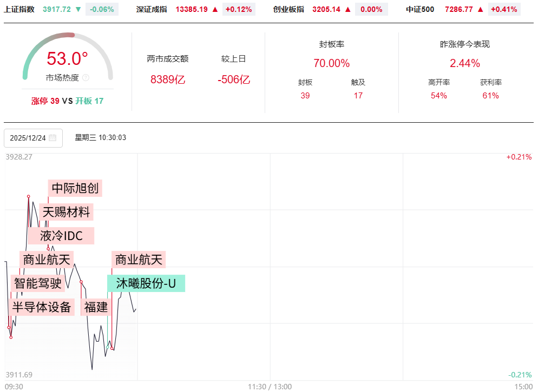Open the 上证指数 index name
The width and height of the screenshot is (538, 392).
pos(19,9)
